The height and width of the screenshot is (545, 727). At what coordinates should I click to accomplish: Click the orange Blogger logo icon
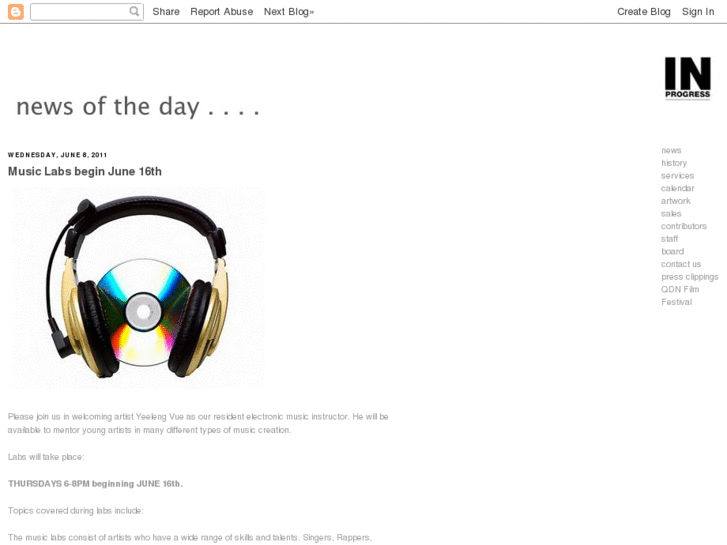click(16, 12)
